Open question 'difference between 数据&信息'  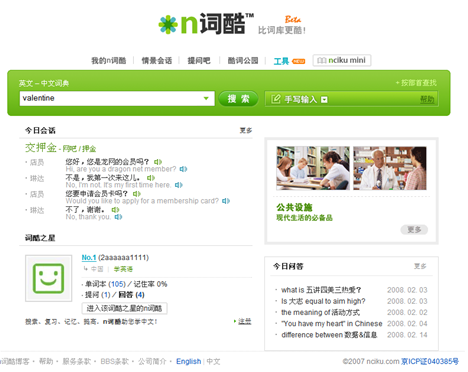tap(329, 335)
